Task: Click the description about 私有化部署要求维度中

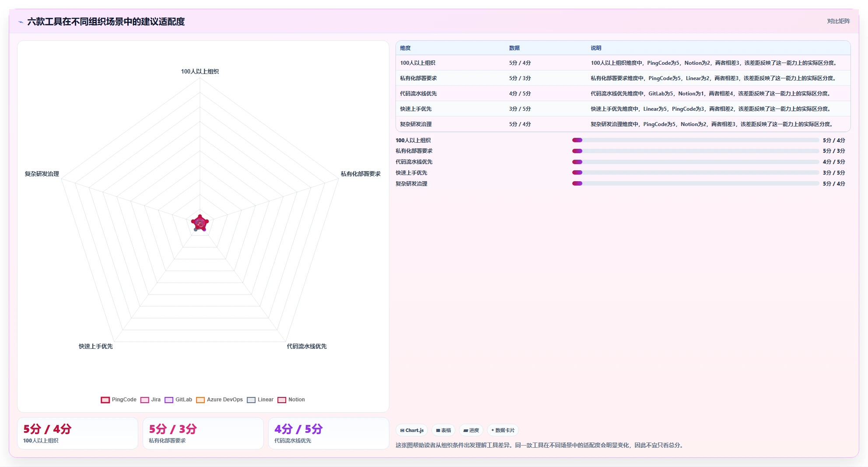Action: click(x=713, y=78)
